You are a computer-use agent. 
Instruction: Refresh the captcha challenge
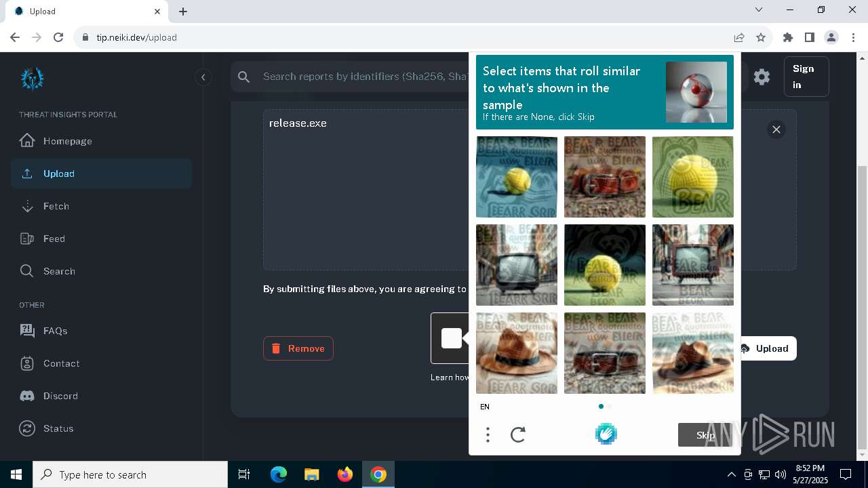518,434
